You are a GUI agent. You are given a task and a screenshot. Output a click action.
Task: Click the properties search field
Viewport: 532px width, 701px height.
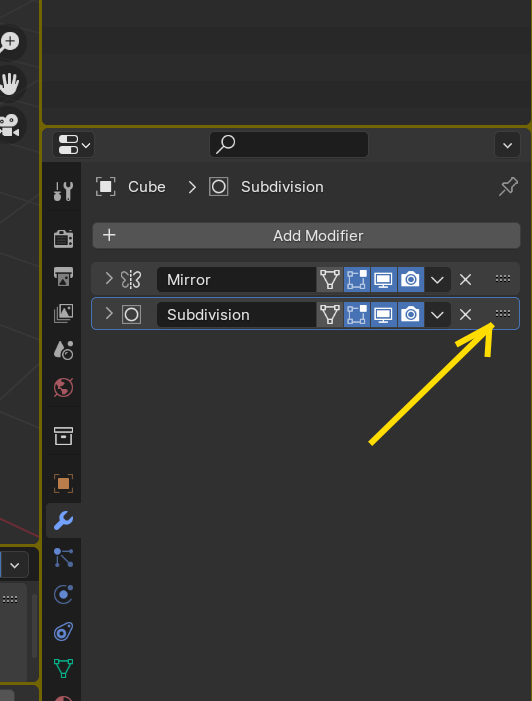coord(289,144)
